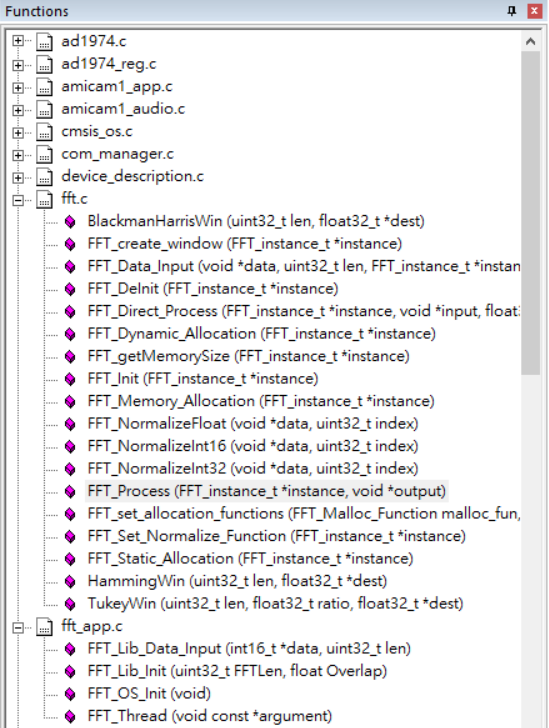Select FFT_Static_Allocation entry text
The height and width of the screenshot is (728, 549).
[250, 559]
